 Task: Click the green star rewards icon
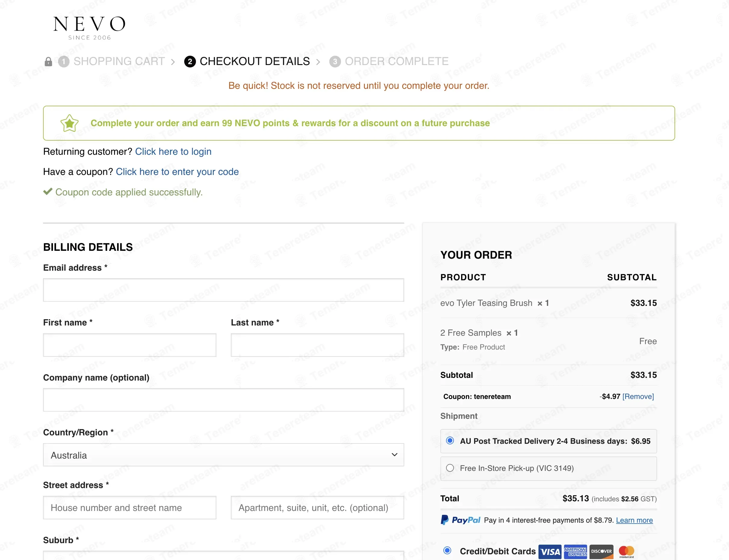point(69,123)
